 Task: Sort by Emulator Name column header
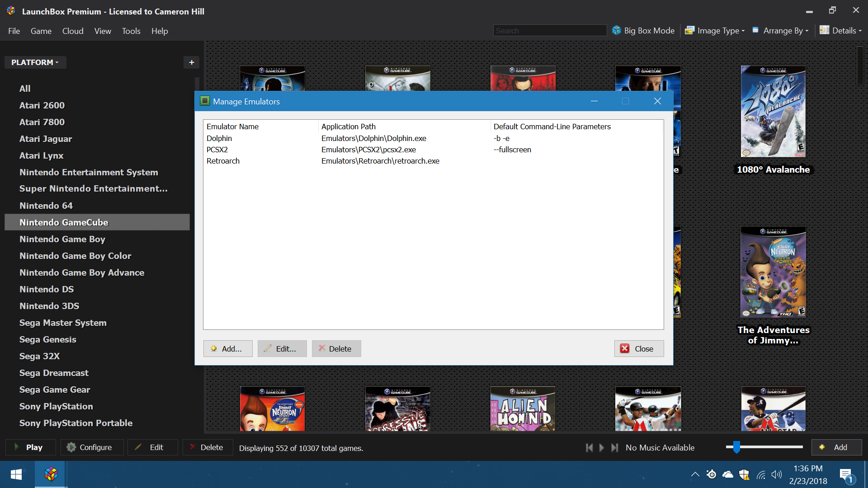pos(261,127)
